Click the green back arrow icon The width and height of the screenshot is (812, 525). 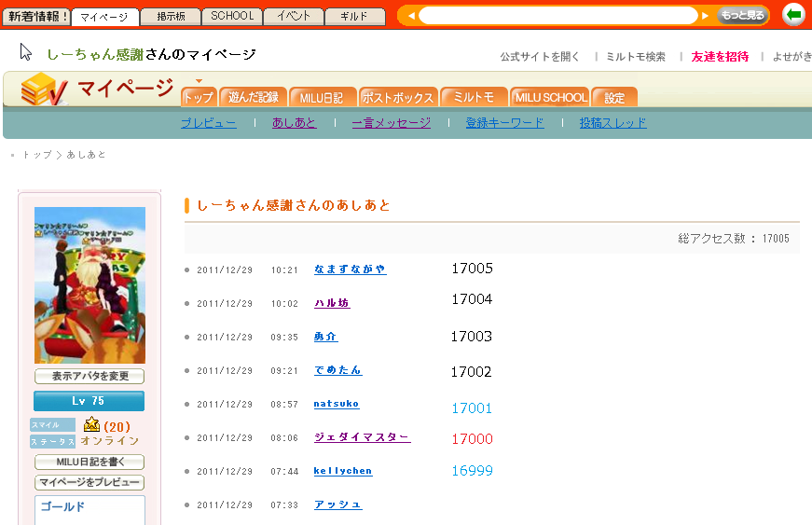[793, 15]
